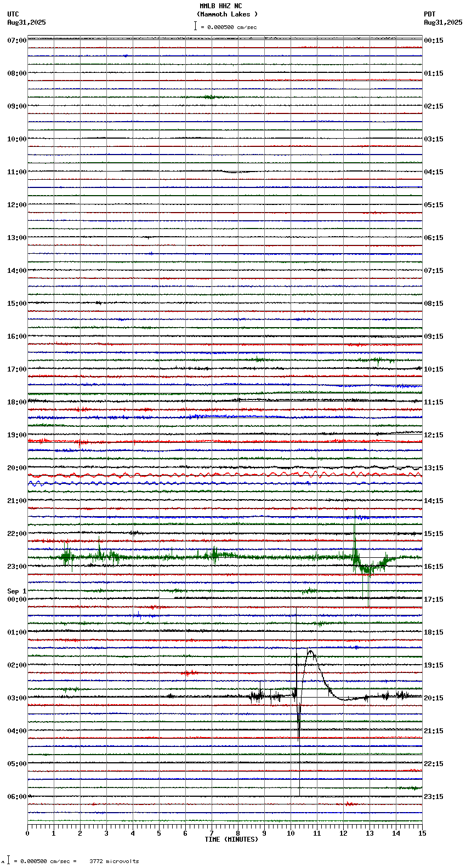Click the '10' minute tick label on the axis
This screenshot has width=466, height=868.
point(291,833)
